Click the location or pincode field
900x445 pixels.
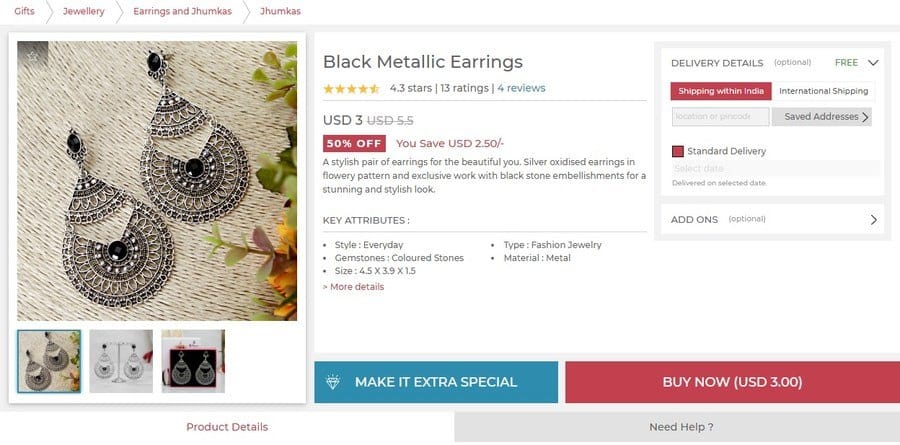click(720, 117)
